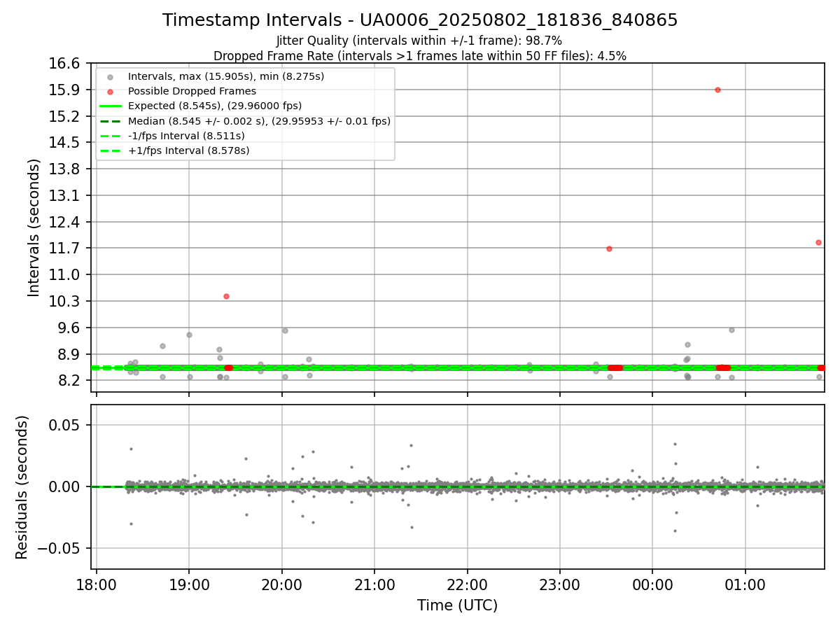Click the gray interval point at 19:00 near 9.4 seconds
Viewport: 840px width, 630px height.
[189, 335]
